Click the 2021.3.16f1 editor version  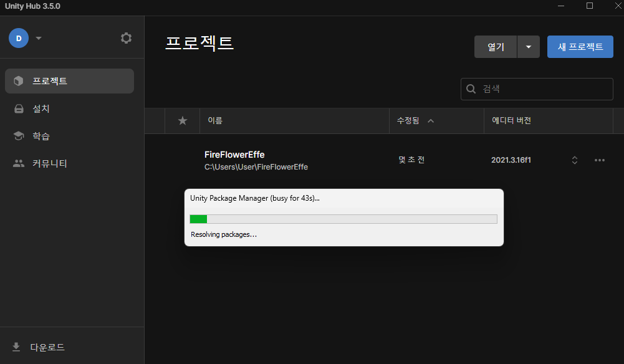click(x=511, y=160)
